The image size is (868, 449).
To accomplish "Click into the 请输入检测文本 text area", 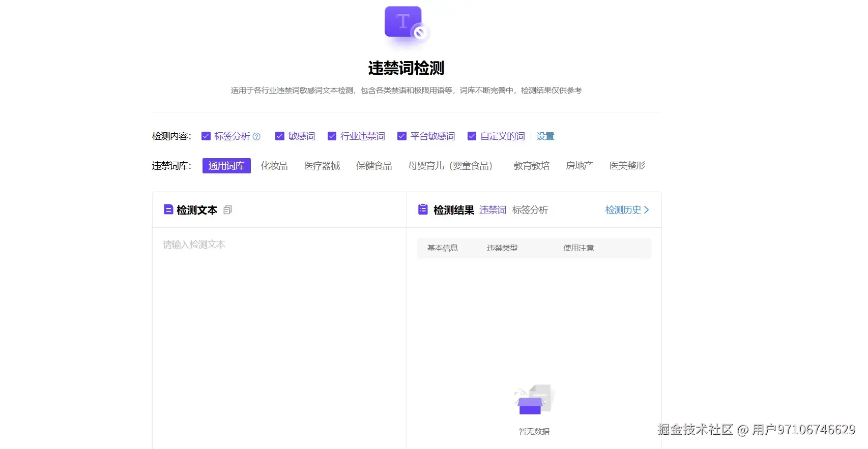I will tap(279, 338).
